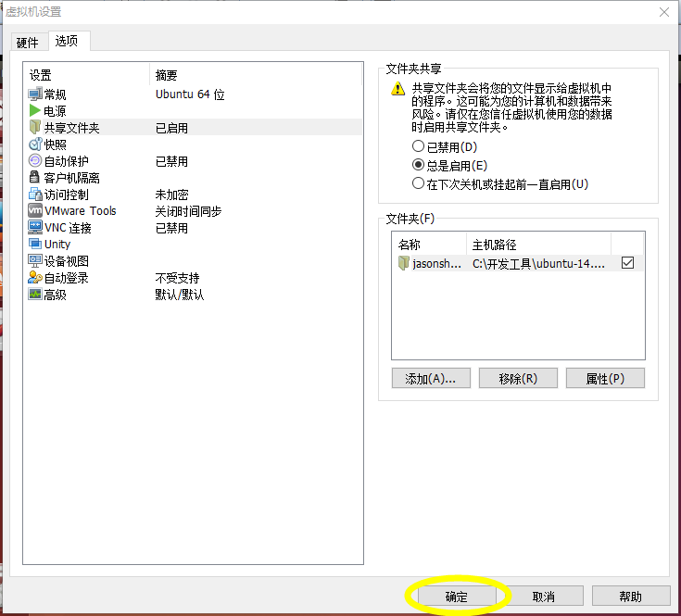Switch to the 硬件 tab

pos(28,42)
